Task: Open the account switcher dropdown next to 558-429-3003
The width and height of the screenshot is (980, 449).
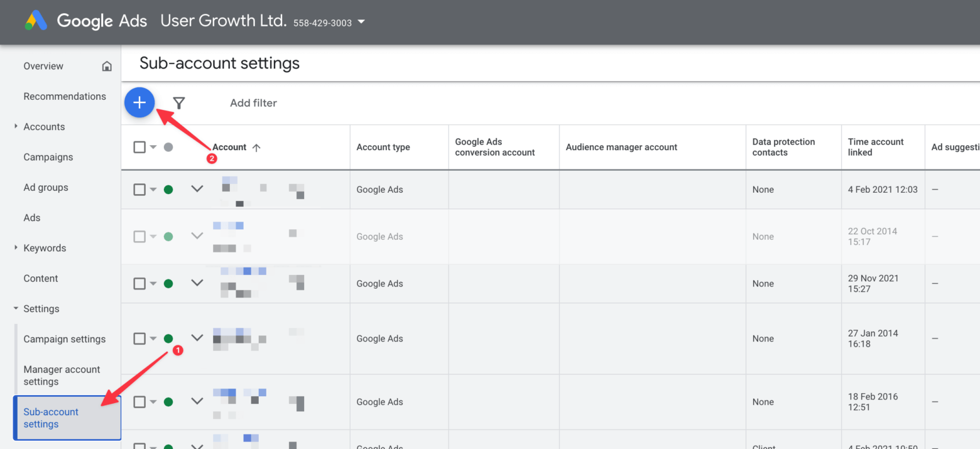Action: (361, 22)
